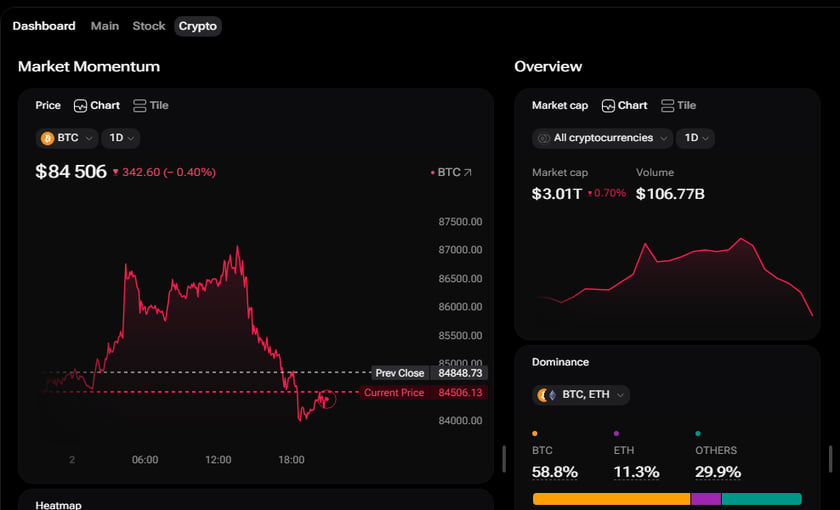840x510 pixels.
Task: Click the Market Momentum scrollbar handle
Action: (x=504, y=459)
